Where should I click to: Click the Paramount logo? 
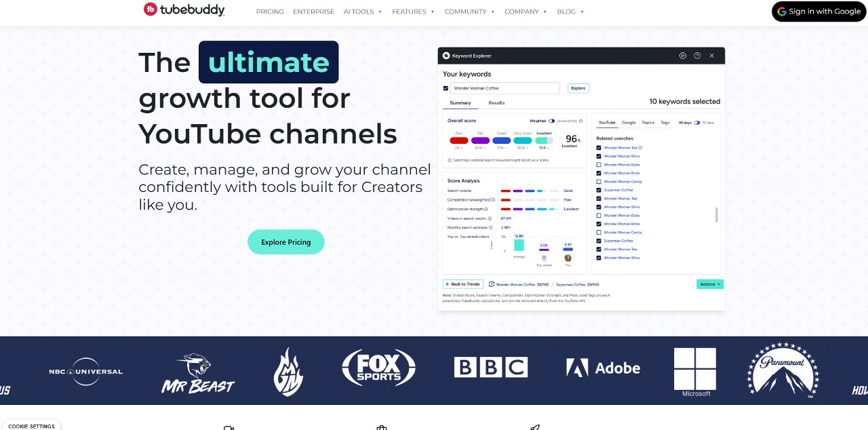coord(783,370)
